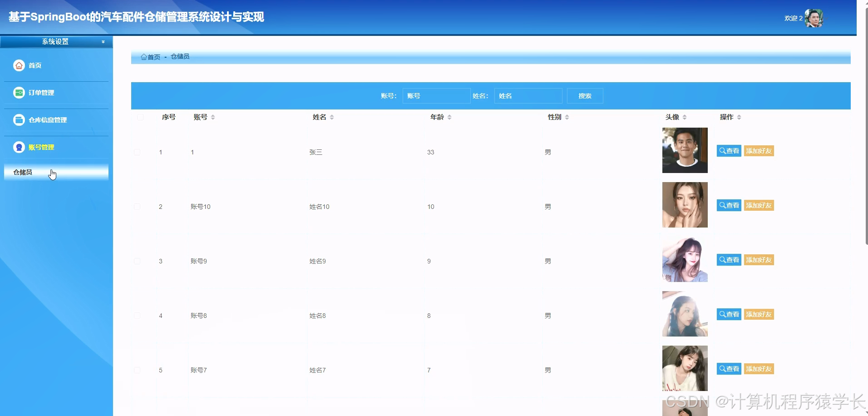Click the home icon in the breadcrumb
Viewport: 868px width, 416px height.
[143, 57]
